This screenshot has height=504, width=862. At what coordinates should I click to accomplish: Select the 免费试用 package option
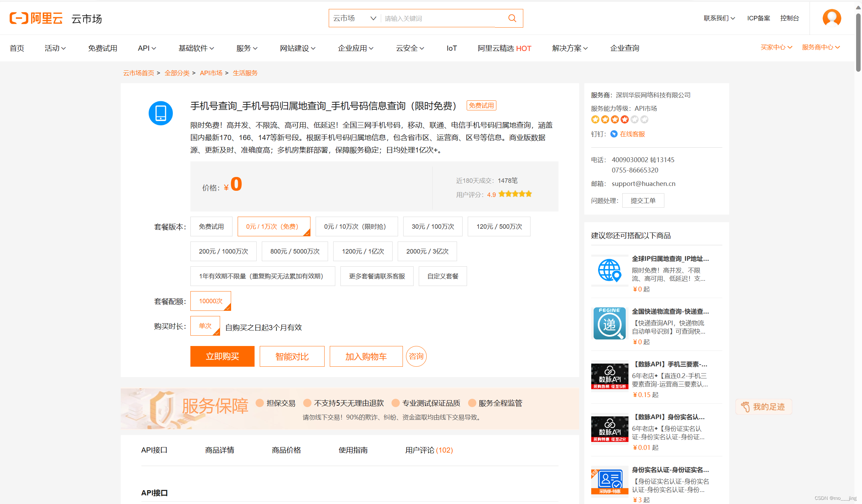[x=211, y=227]
